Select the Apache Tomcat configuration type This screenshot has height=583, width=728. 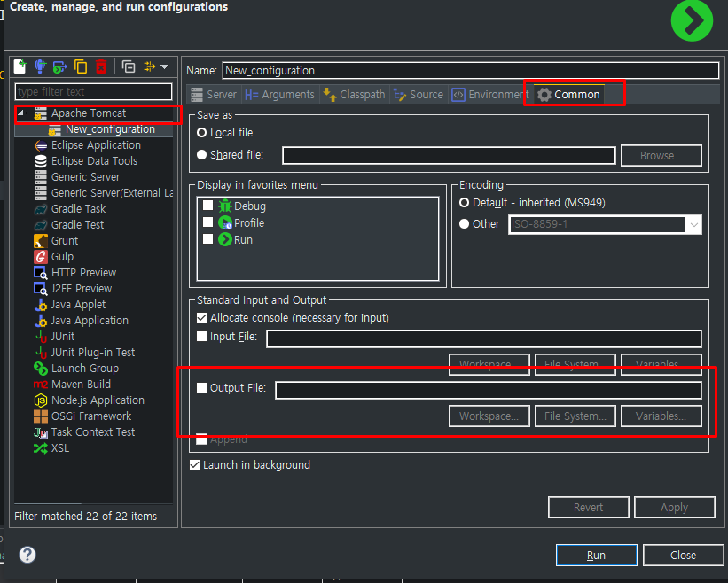pyautogui.click(x=88, y=113)
